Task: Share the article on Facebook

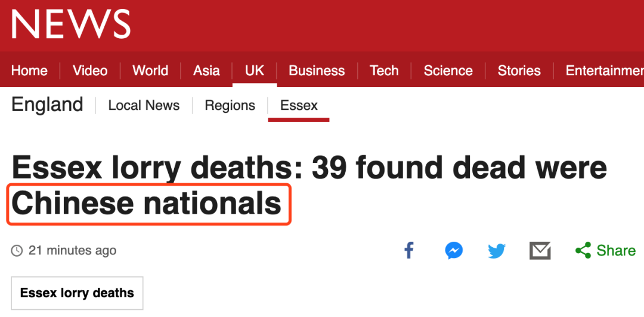Action: point(408,250)
